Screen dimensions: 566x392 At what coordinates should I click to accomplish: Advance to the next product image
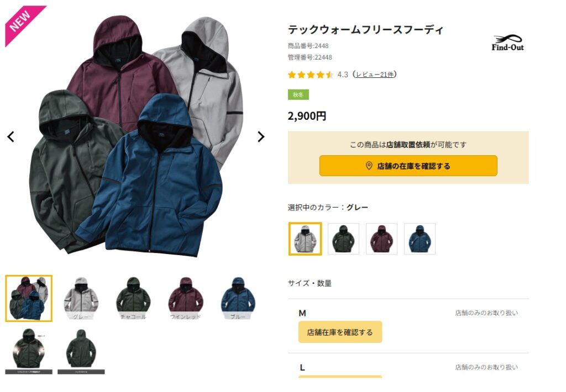261,137
